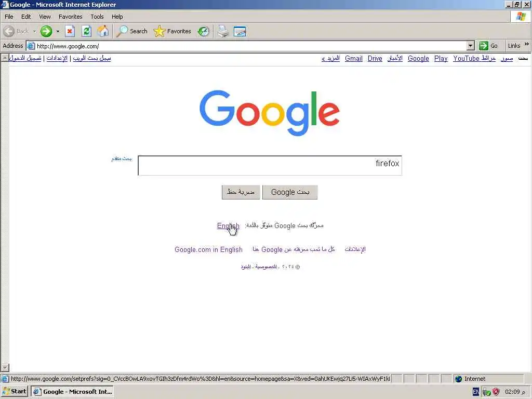Click the Go button
The image size is (532, 399).
(488, 46)
